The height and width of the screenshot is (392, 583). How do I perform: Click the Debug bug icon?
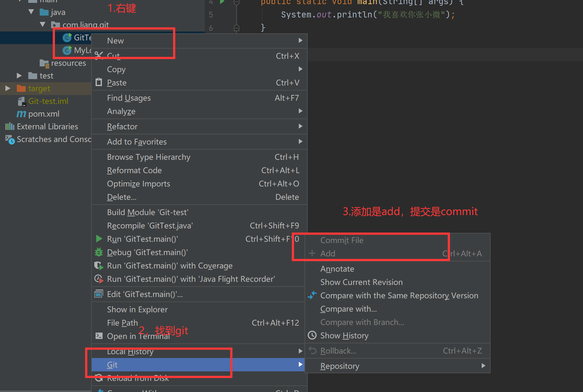click(x=99, y=252)
